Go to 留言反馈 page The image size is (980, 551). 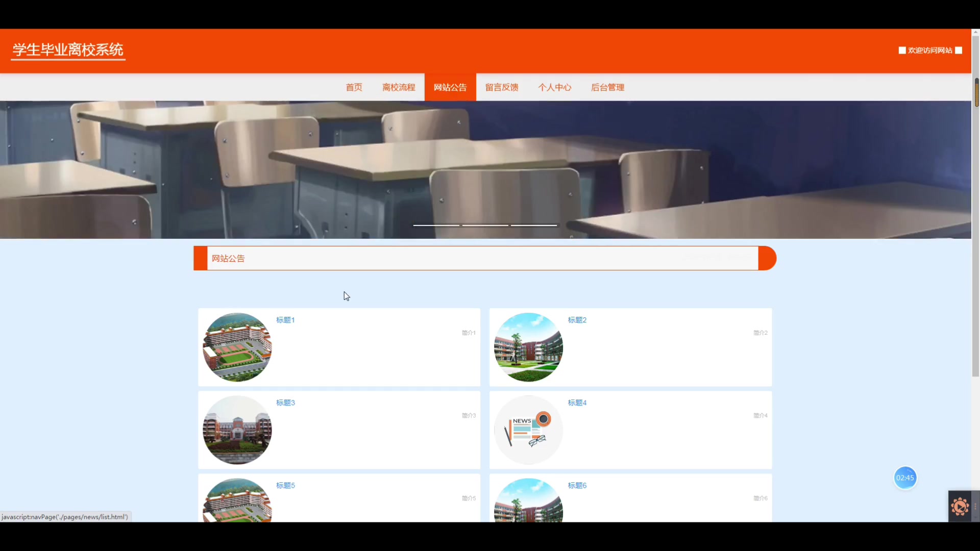502,87
